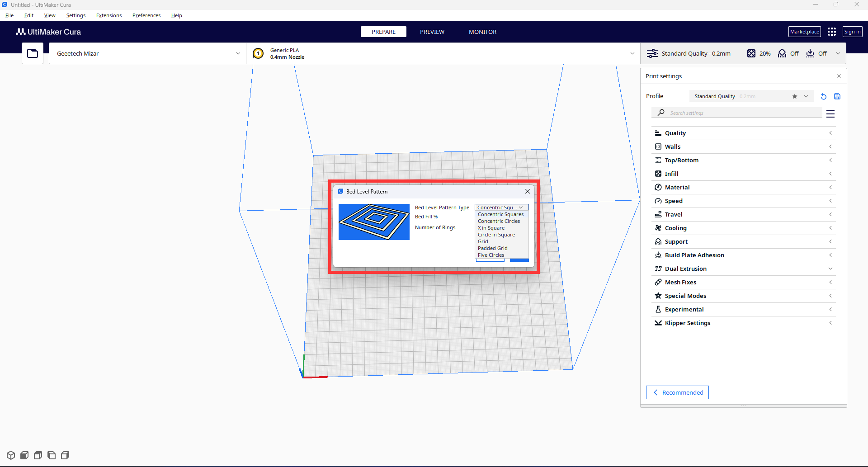Open the application switcher grid icon
The image size is (868, 467).
coord(832,32)
